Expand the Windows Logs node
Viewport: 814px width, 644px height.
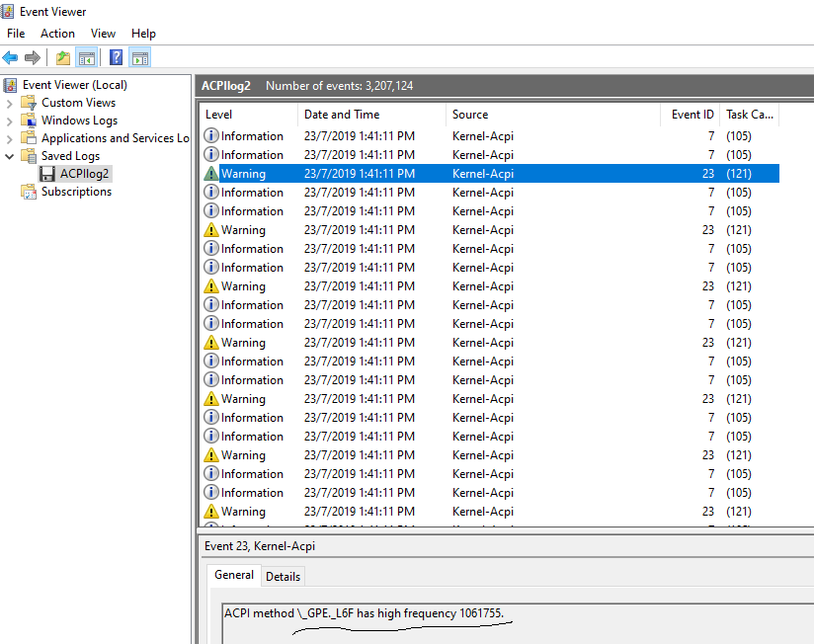(9, 120)
